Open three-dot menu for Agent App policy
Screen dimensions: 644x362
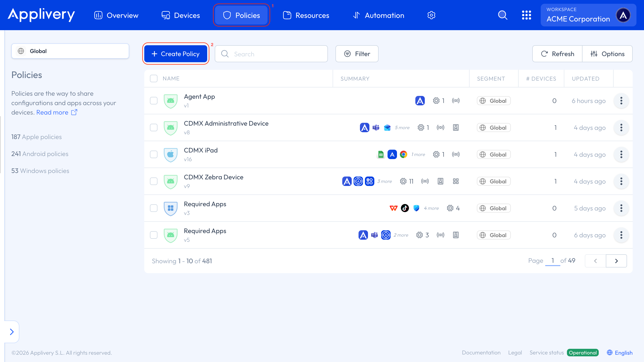click(x=621, y=101)
